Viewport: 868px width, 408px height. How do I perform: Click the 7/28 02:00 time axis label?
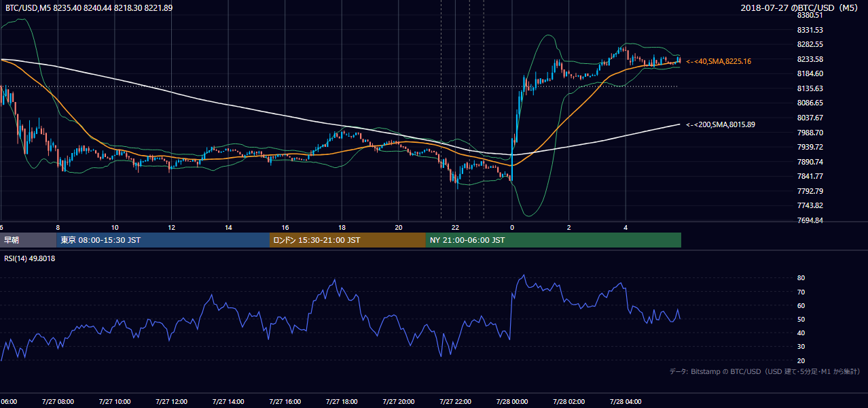click(x=568, y=402)
